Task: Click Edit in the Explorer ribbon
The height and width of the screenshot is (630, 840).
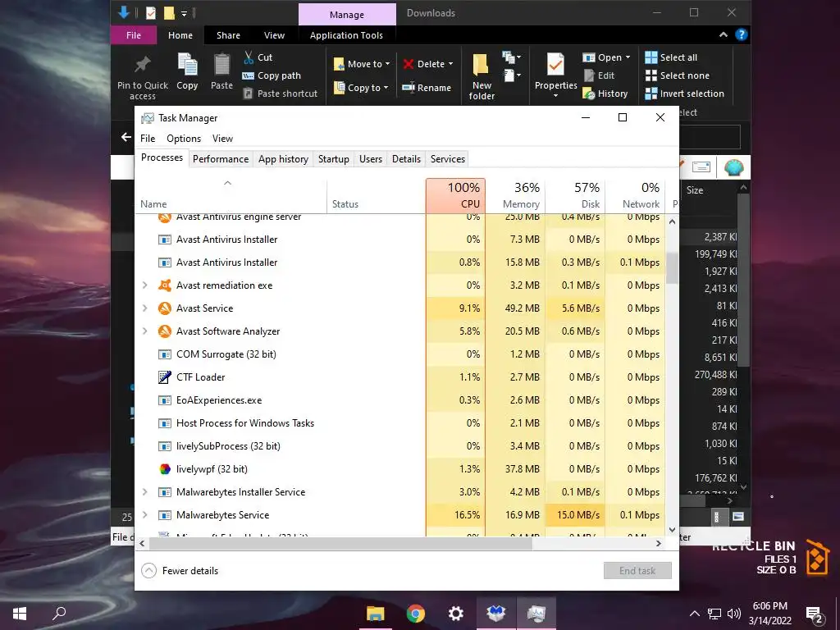Action: [599, 75]
